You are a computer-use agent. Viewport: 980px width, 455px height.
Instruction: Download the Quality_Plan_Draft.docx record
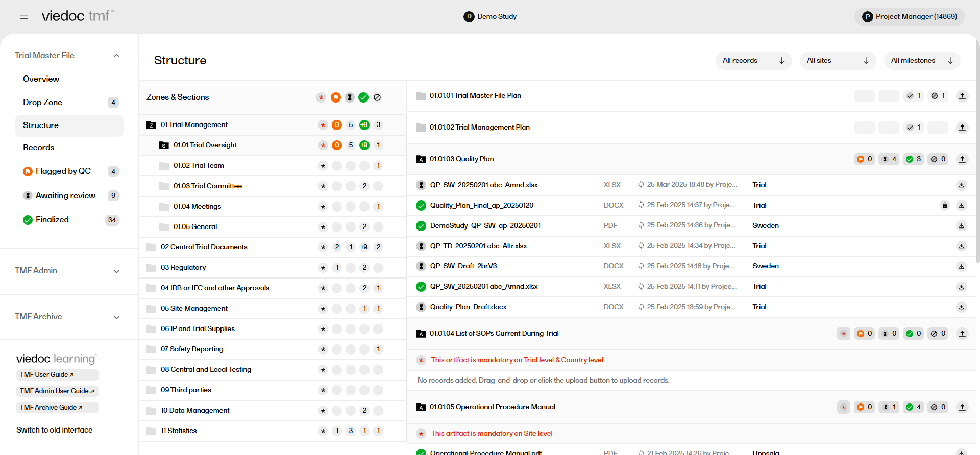(x=961, y=307)
